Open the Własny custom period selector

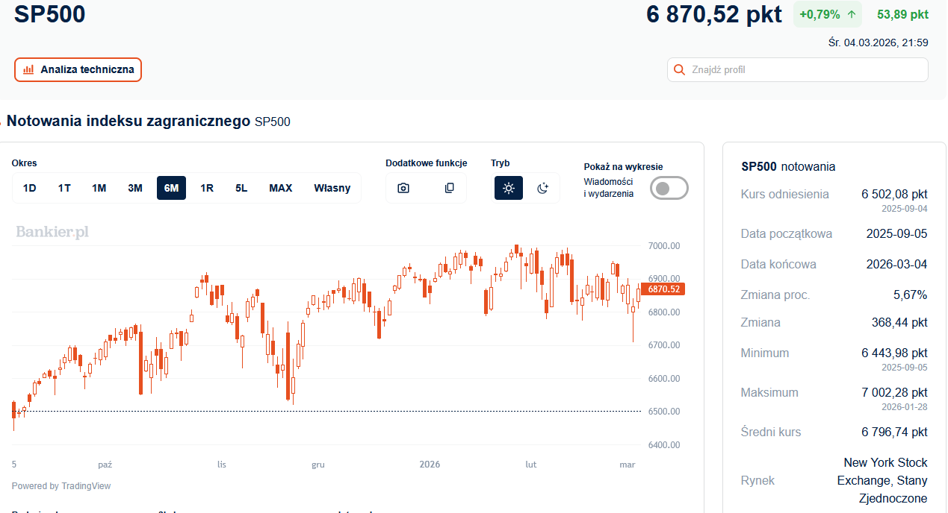pyautogui.click(x=332, y=188)
